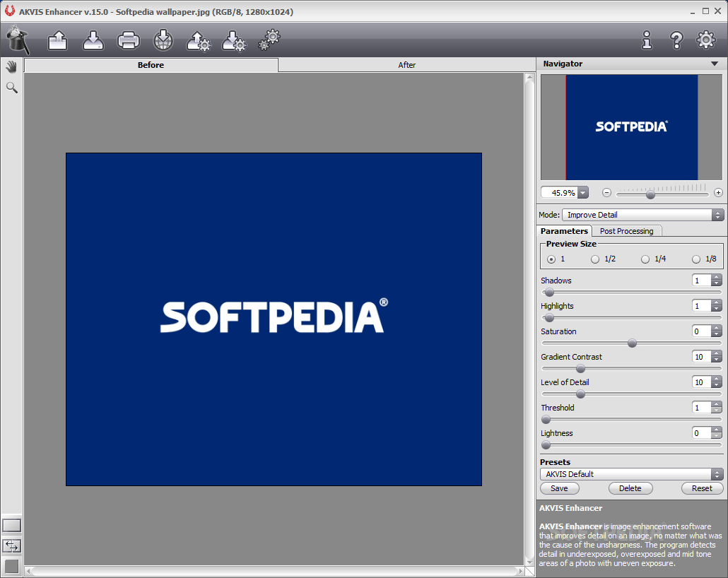Select the Hand tool

(11, 67)
